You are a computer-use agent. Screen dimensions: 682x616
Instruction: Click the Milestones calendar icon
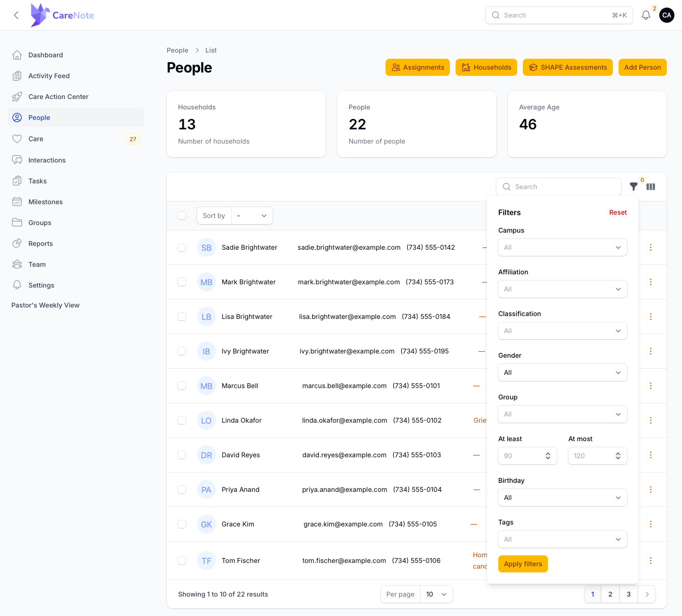point(17,202)
